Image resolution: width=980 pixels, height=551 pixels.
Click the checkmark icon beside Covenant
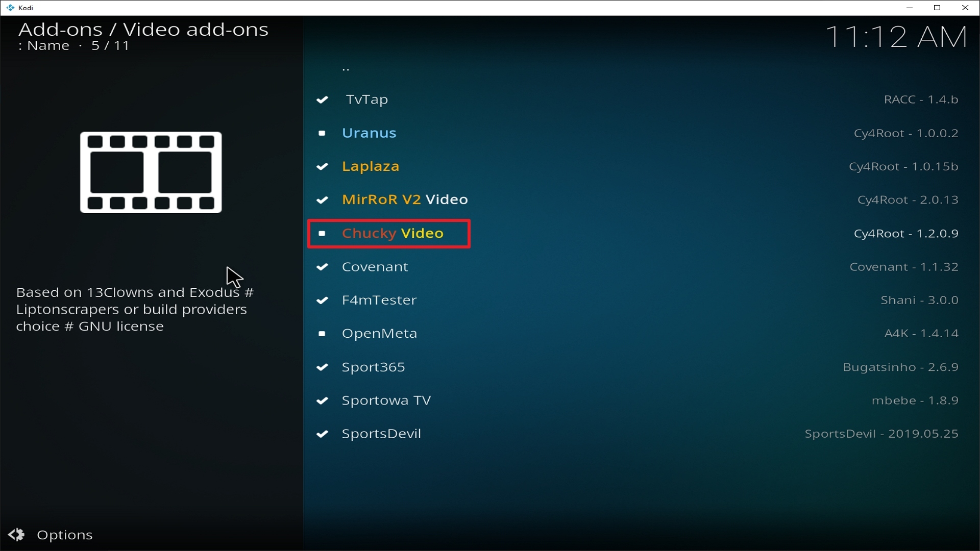pos(322,267)
